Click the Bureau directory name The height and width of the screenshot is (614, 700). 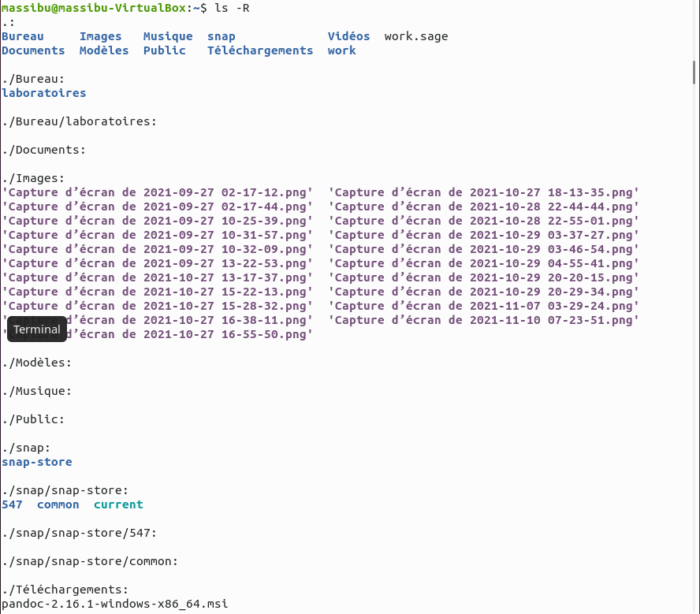coord(23,36)
